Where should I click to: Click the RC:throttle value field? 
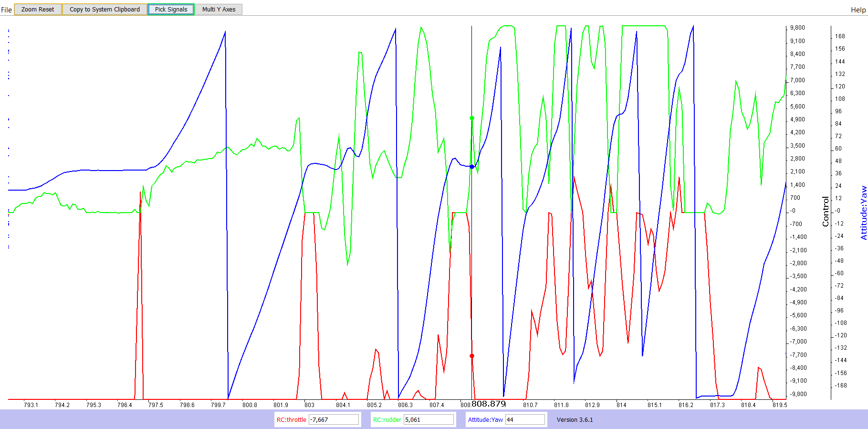[334, 419]
